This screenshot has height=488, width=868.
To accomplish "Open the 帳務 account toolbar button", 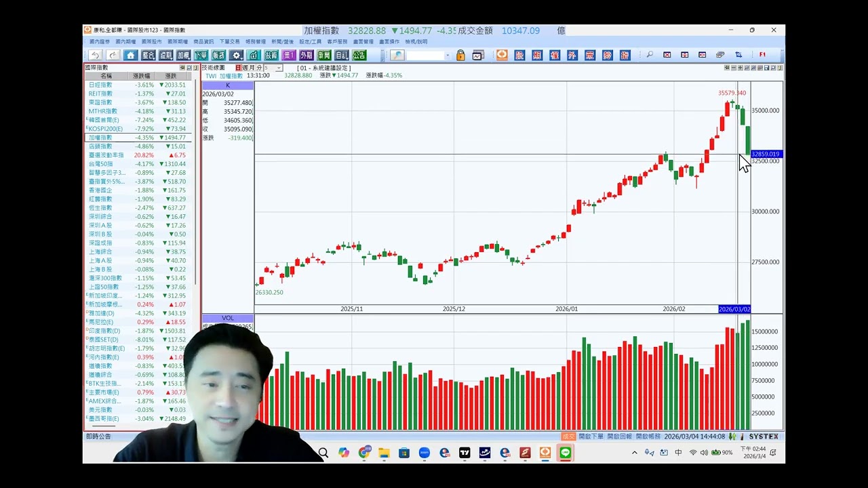I will (x=219, y=55).
